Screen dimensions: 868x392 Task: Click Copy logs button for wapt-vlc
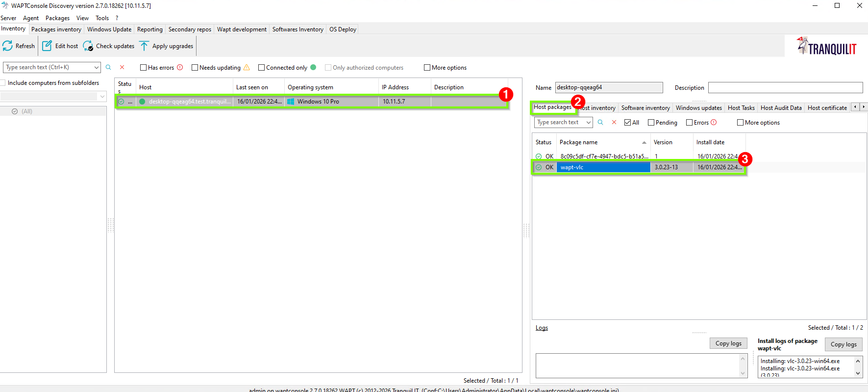tap(843, 344)
